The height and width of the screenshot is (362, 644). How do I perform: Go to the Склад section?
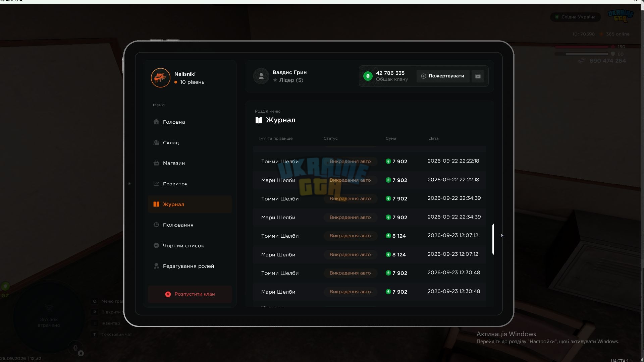point(190,142)
